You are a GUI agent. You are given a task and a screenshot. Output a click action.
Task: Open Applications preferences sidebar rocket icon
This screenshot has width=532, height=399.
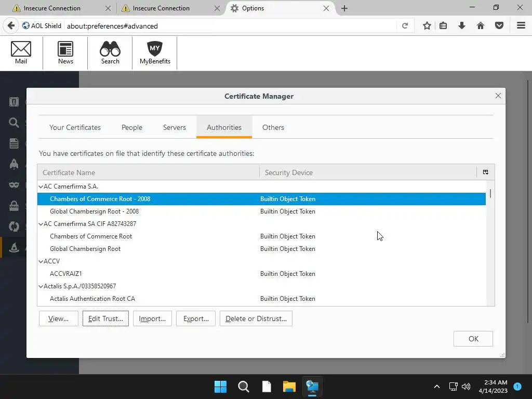pos(14,164)
